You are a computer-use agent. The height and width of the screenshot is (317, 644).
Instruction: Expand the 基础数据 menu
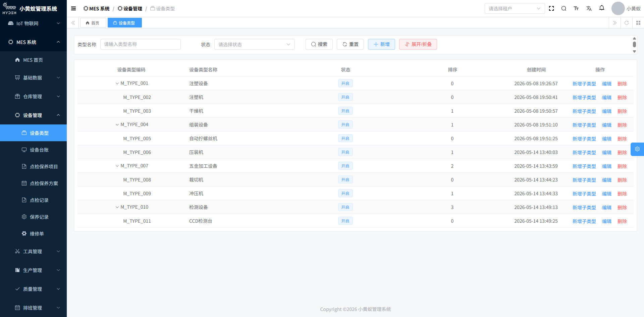pos(34,78)
